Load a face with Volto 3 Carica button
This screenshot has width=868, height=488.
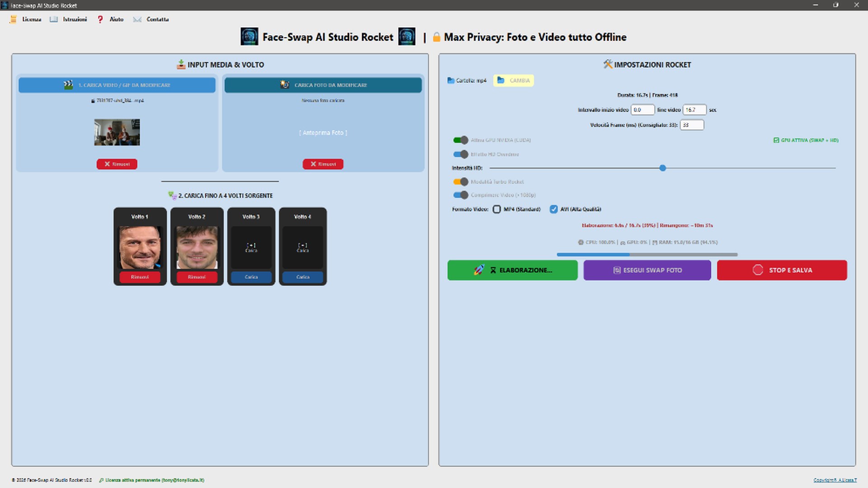click(x=251, y=277)
